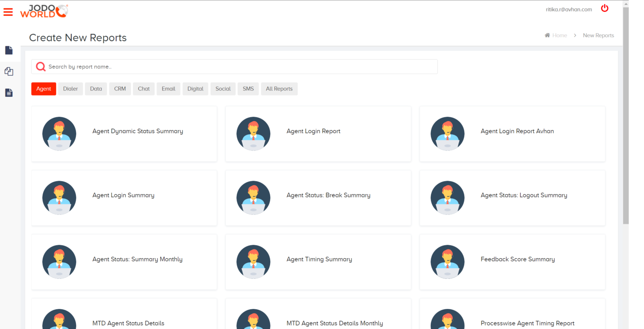The image size is (644, 329).
Task: Click the Agent Status: Logout Summary avatar
Action: (447, 198)
